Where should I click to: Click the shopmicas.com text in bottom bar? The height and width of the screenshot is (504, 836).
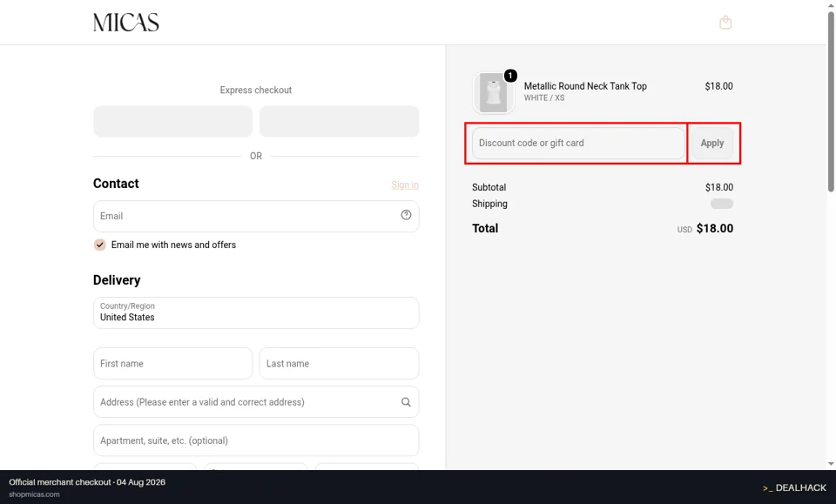click(x=34, y=494)
